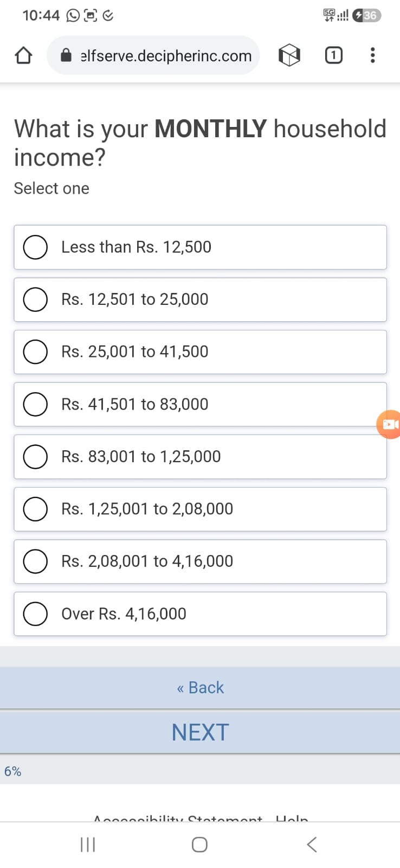Choose Rs. 1,25,001 to 2,08,000 income
400x868 pixels.
click(x=200, y=509)
